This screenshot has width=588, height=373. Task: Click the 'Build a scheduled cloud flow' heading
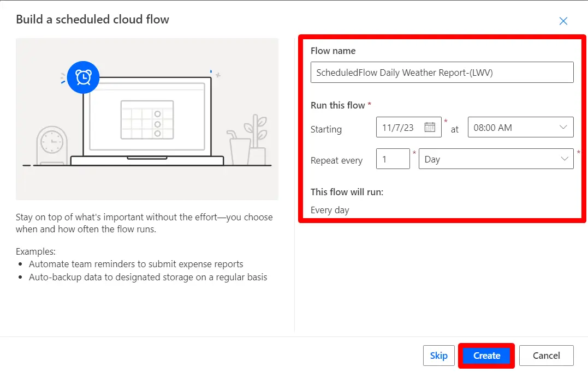click(x=93, y=20)
